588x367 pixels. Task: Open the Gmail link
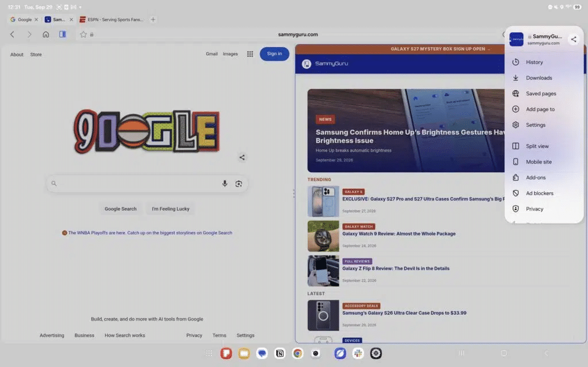tap(211, 54)
